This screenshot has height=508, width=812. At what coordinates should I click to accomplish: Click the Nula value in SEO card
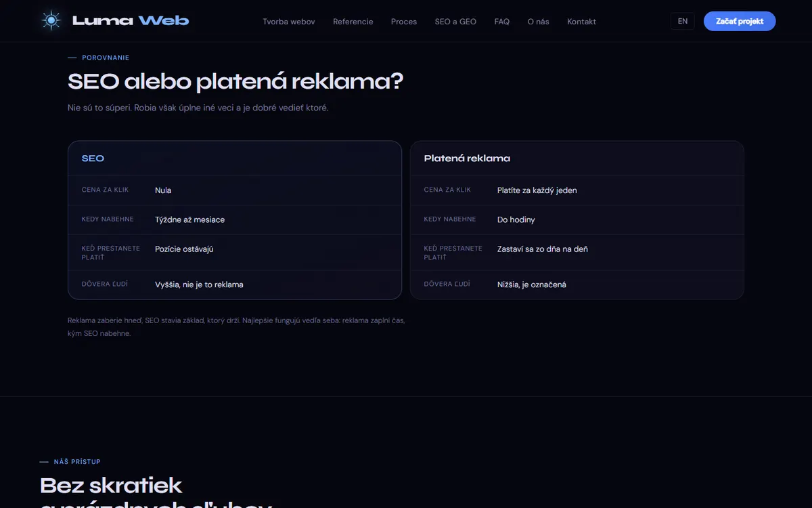pyautogui.click(x=163, y=190)
